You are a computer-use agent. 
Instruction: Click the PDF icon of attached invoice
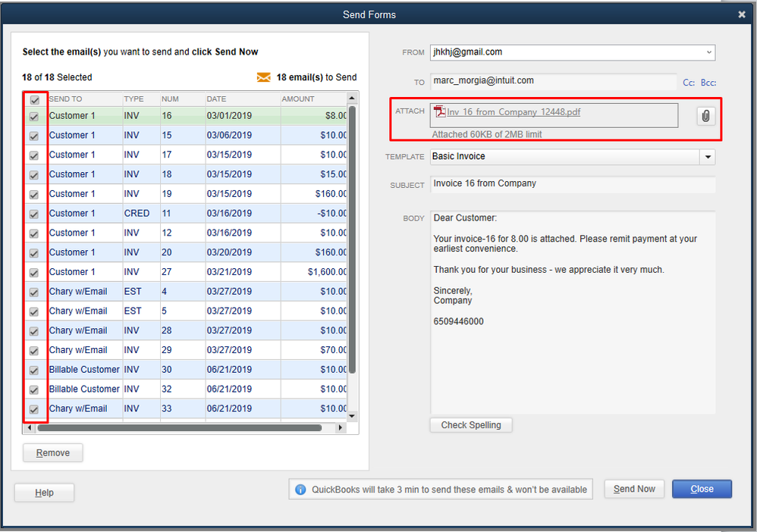click(x=439, y=112)
